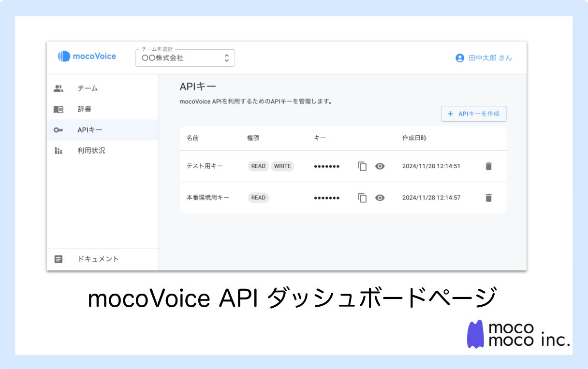Click the team people icon

click(x=59, y=88)
